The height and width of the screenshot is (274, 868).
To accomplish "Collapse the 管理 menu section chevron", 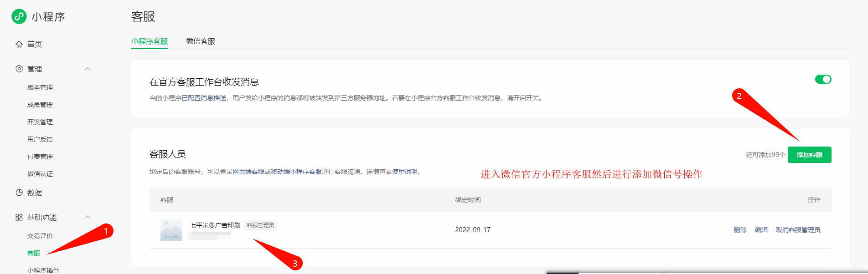I will click(x=88, y=69).
